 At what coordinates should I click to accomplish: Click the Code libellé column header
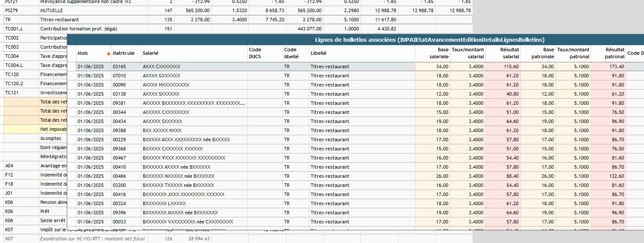click(x=296, y=53)
